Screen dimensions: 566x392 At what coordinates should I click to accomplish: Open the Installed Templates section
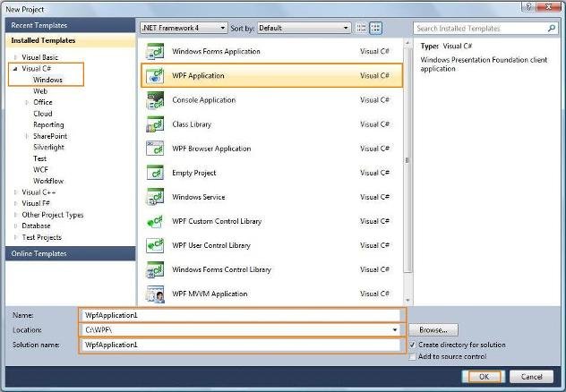click(71, 40)
